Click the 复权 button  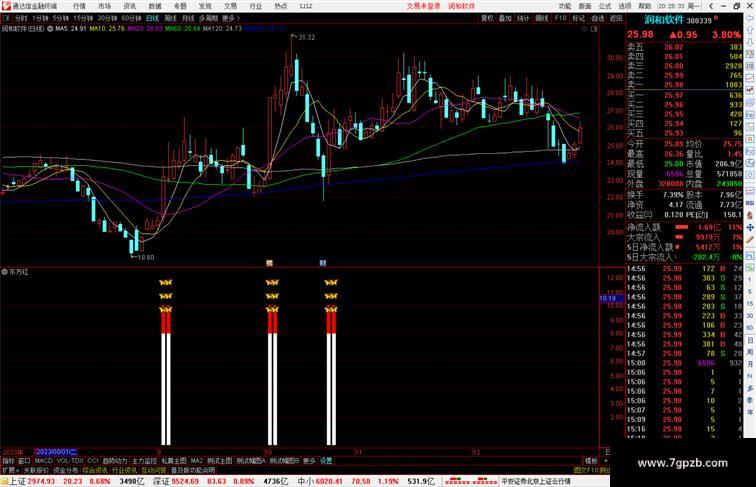pyautogui.click(x=487, y=18)
